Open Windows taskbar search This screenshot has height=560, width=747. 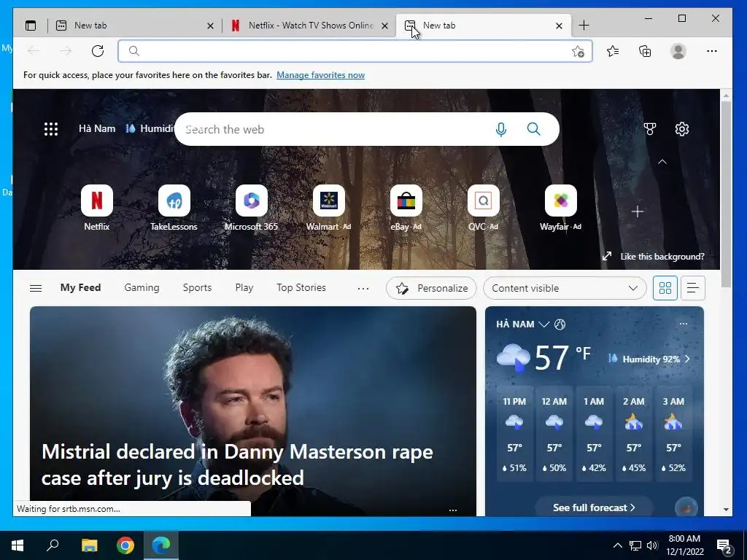pos(53,545)
